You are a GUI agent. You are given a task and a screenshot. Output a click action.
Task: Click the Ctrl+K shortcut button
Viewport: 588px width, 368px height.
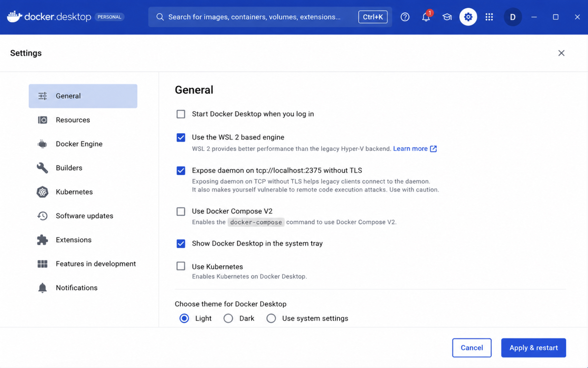click(x=373, y=17)
